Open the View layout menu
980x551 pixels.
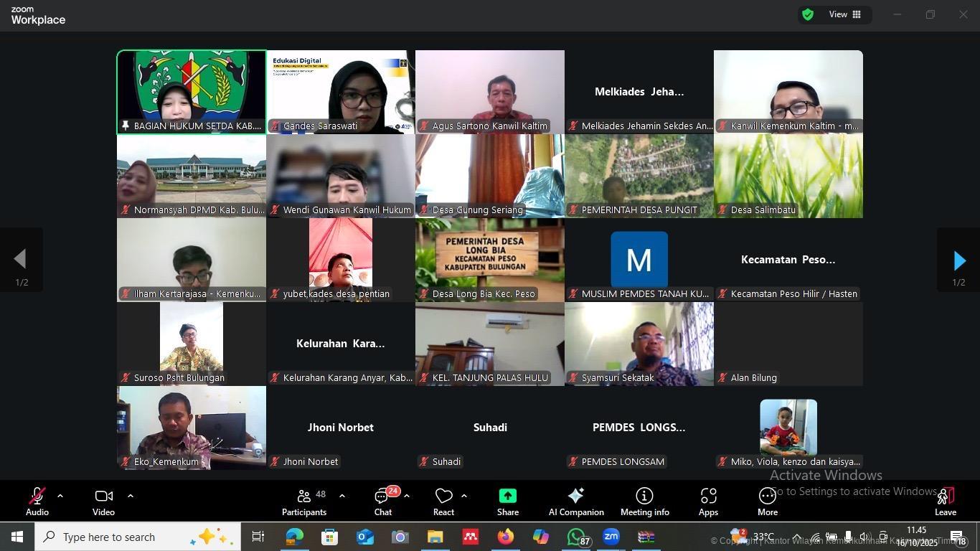tap(844, 14)
